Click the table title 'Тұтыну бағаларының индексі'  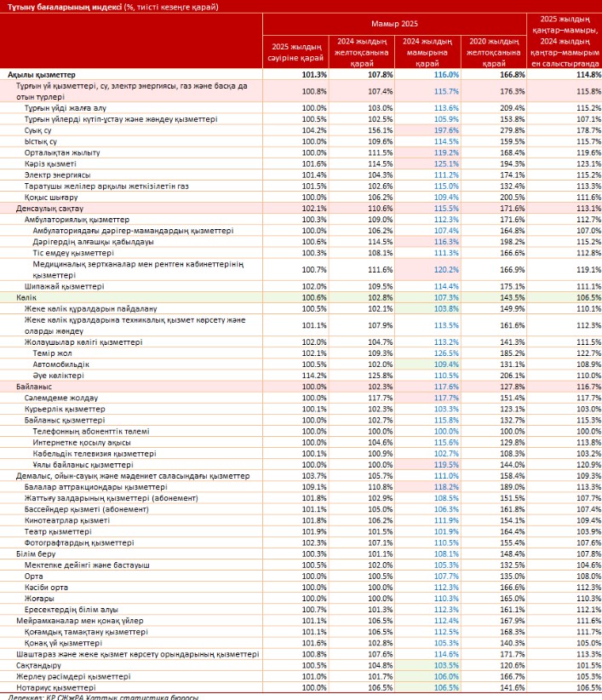[65, 7]
